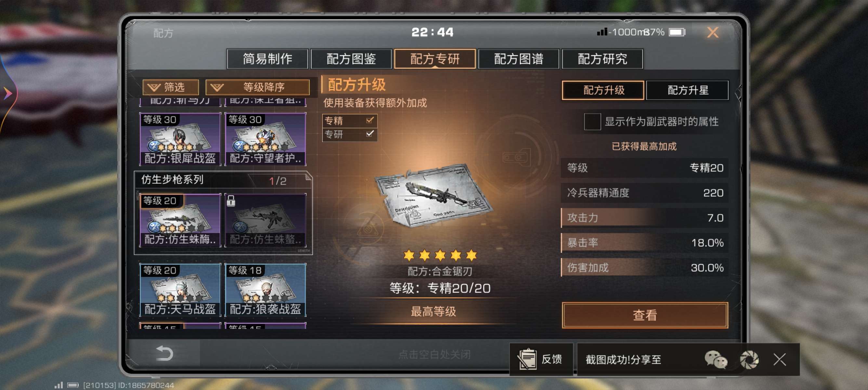
Task: Enable 显示作为副武器时的属性 checkbox
Action: pos(592,122)
